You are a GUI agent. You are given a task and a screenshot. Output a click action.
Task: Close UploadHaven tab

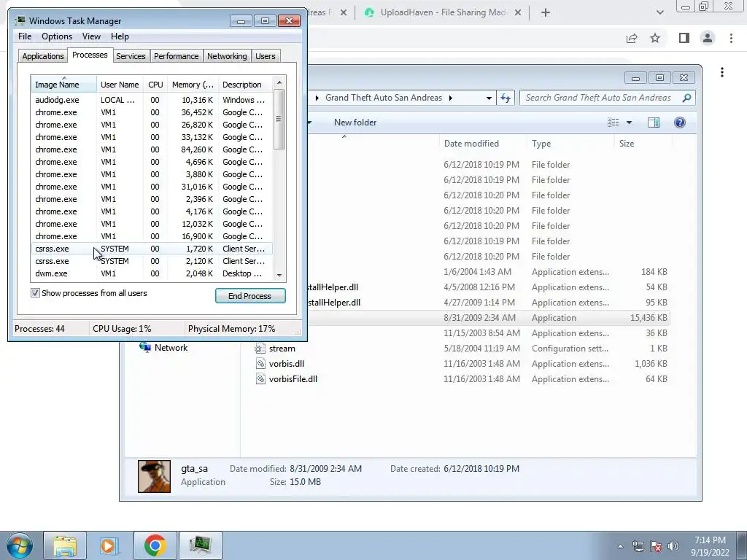click(519, 13)
